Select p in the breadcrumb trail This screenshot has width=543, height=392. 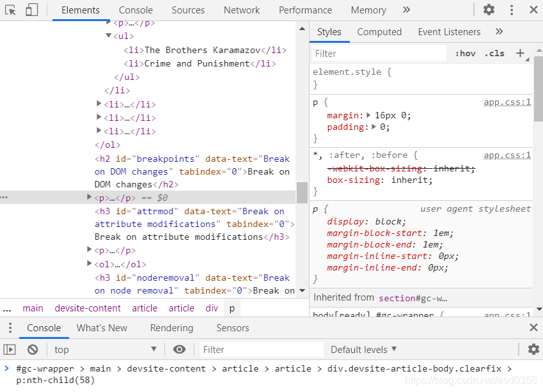click(x=232, y=308)
